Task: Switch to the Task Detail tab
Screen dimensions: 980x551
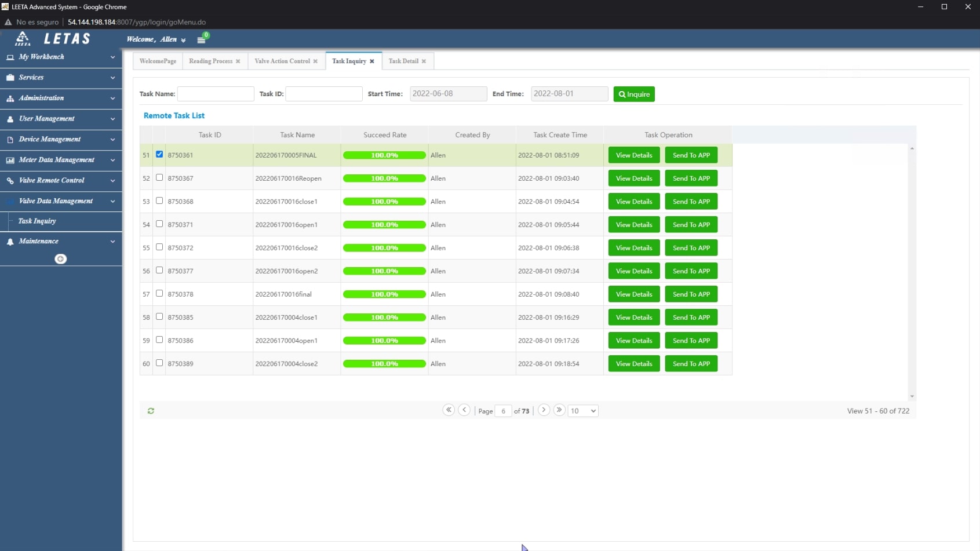Action: (x=403, y=61)
